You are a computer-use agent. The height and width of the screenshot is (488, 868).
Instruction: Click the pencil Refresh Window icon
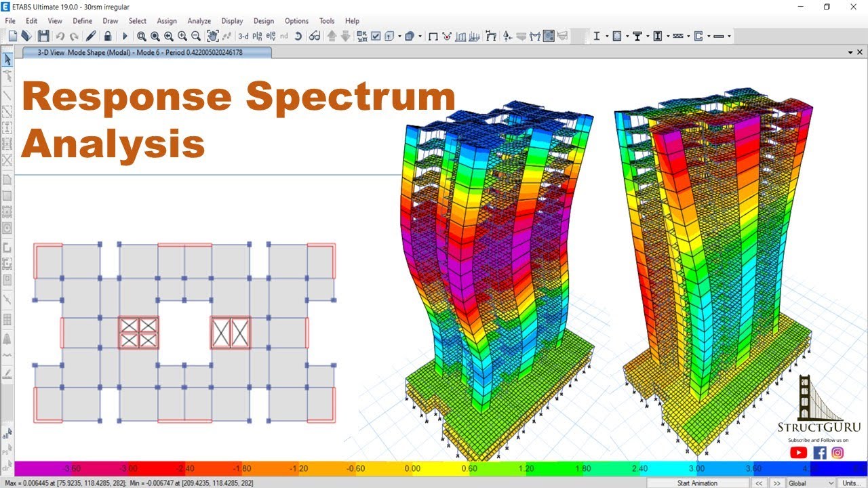point(91,36)
